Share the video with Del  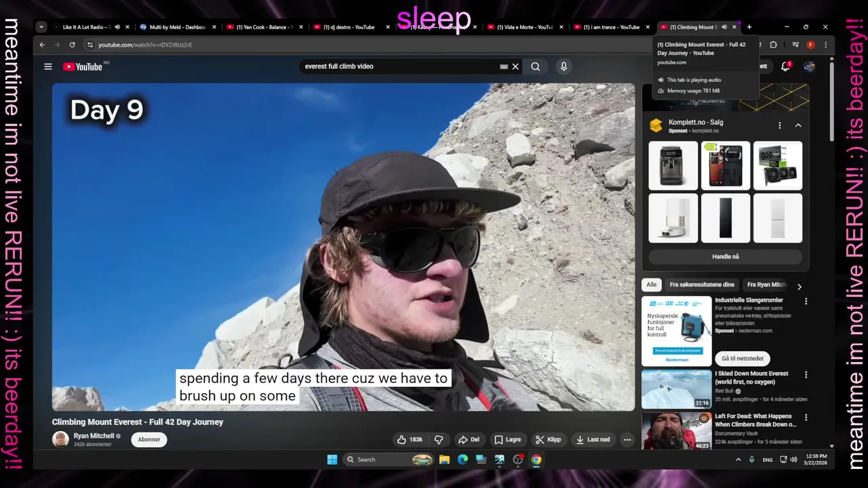click(468, 439)
